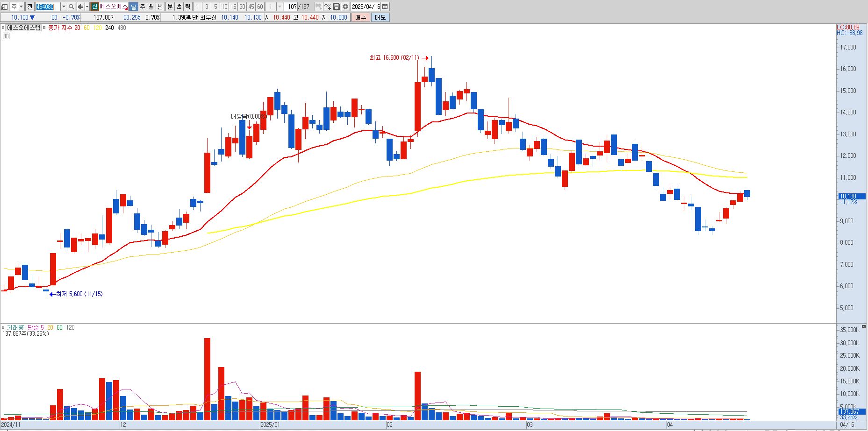This screenshot has width=868, height=431.
Task: Click the add indicator line icon
Action: coord(328,7)
